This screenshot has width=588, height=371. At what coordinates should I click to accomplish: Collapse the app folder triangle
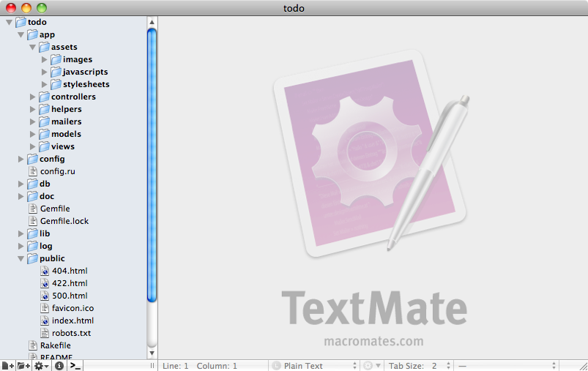click(x=21, y=35)
